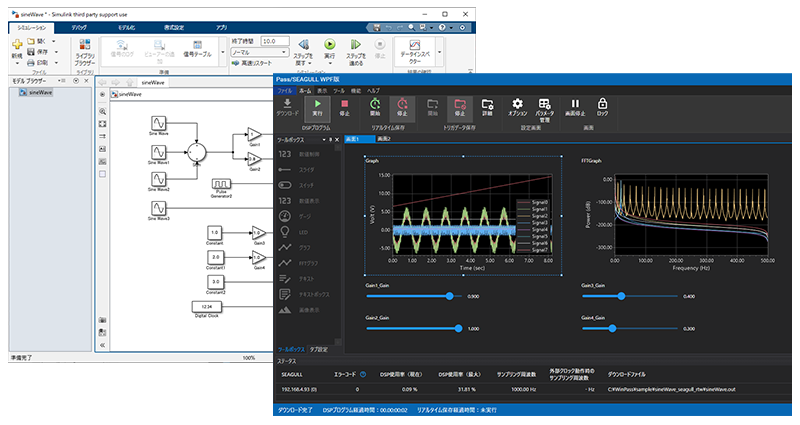
Task: Open Simulink Debug ribbon tab
Action: (79, 28)
